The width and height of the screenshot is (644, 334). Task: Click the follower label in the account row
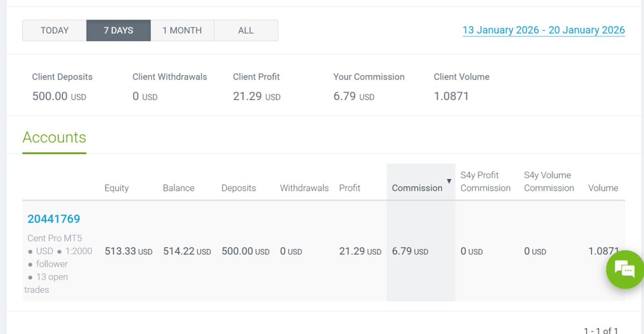tap(52, 264)
